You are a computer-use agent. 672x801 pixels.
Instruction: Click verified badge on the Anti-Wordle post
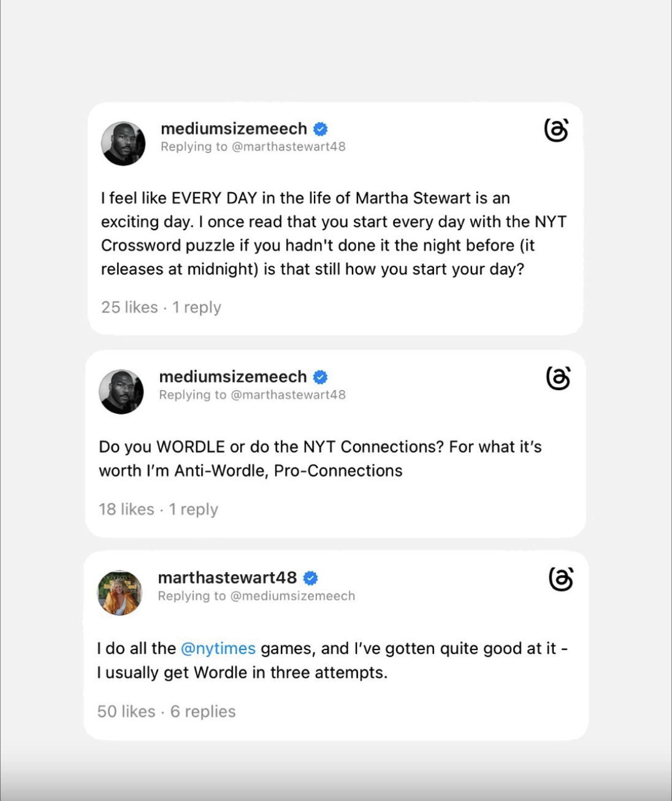tap(320, 377)
